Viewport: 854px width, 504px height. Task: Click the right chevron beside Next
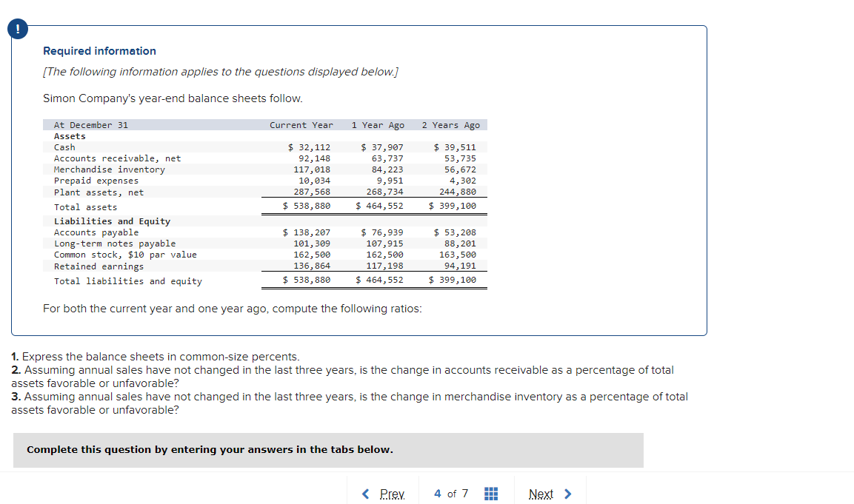point(567,494)
